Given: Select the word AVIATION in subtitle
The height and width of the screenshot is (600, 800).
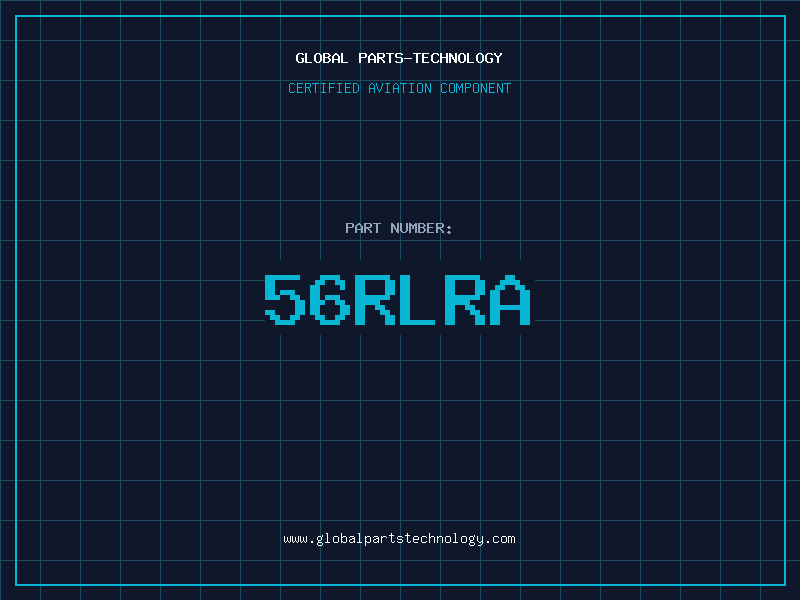Looking at the screenshot, I should pyautogui.click(x=399, y=88).
